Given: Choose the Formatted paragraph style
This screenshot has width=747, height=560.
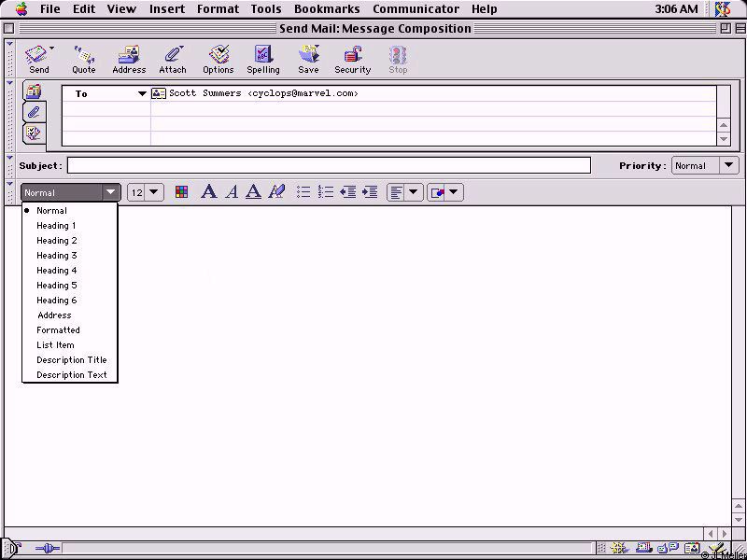Looking at the screenshot, I should point(58,330).
